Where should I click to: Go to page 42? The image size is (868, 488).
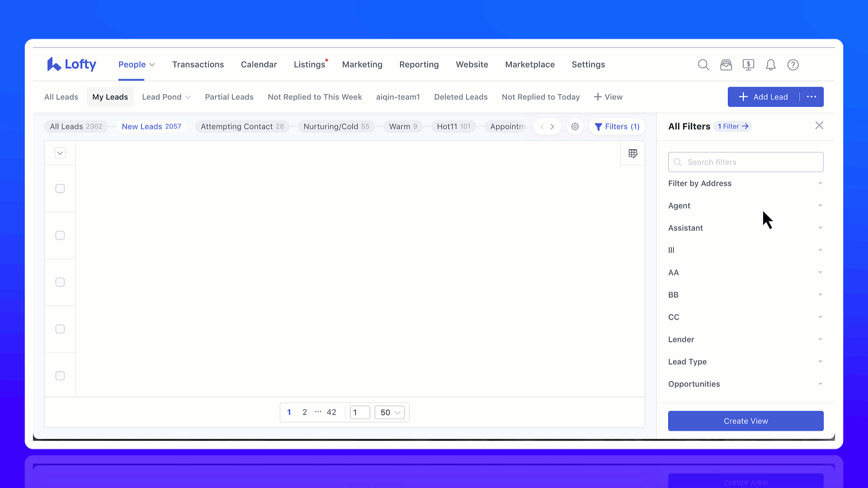(x=331, y=412)
